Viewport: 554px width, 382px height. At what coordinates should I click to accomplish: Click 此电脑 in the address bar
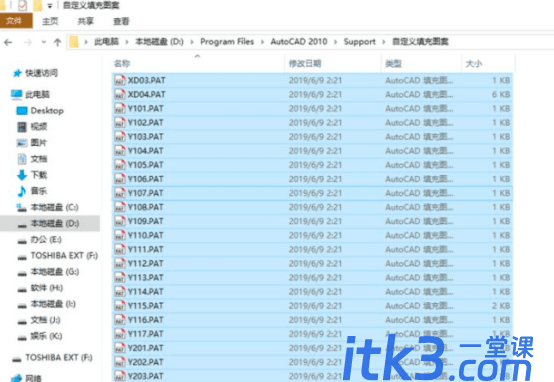(106, 42)
